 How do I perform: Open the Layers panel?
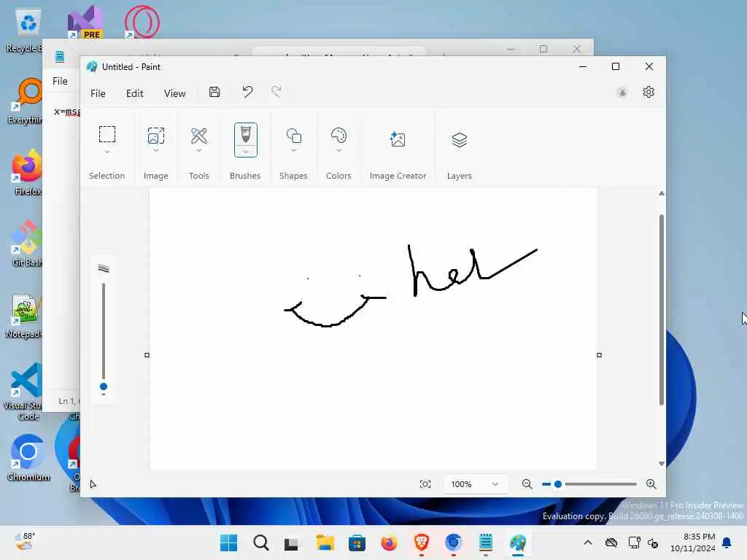point(460,139)
